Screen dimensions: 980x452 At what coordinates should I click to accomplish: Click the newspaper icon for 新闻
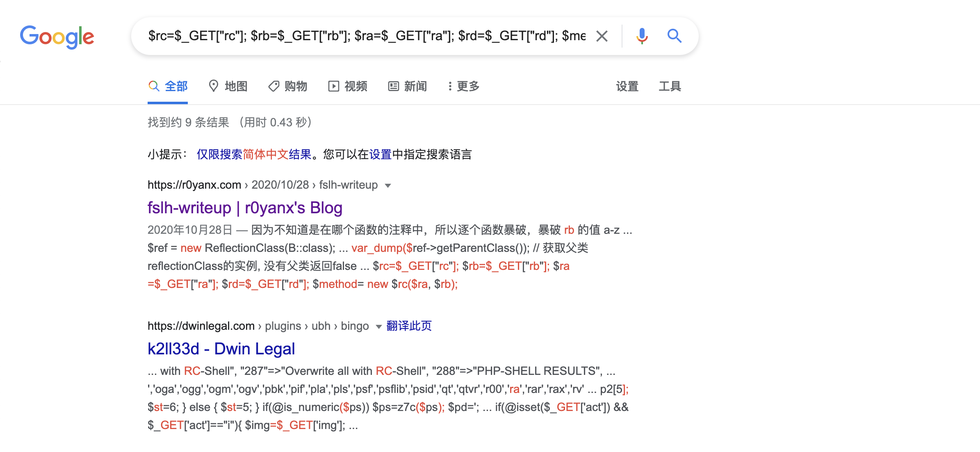tap(393, 86)
